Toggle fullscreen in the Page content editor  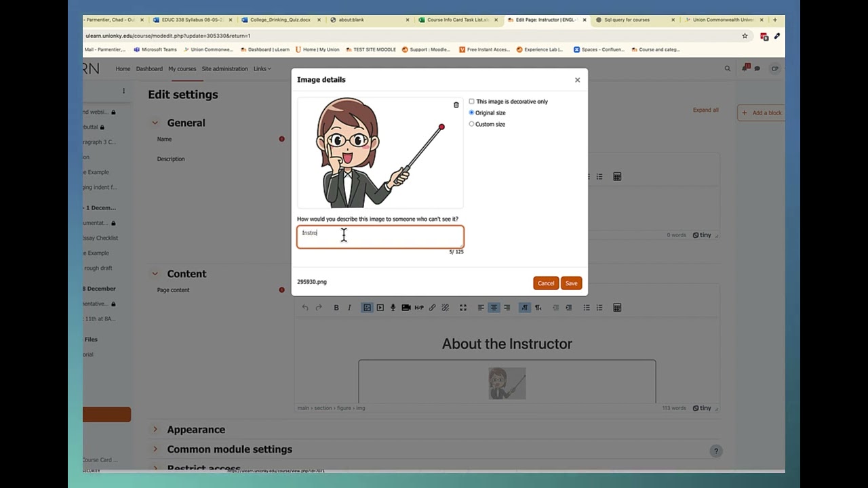[x=463, y=308]
